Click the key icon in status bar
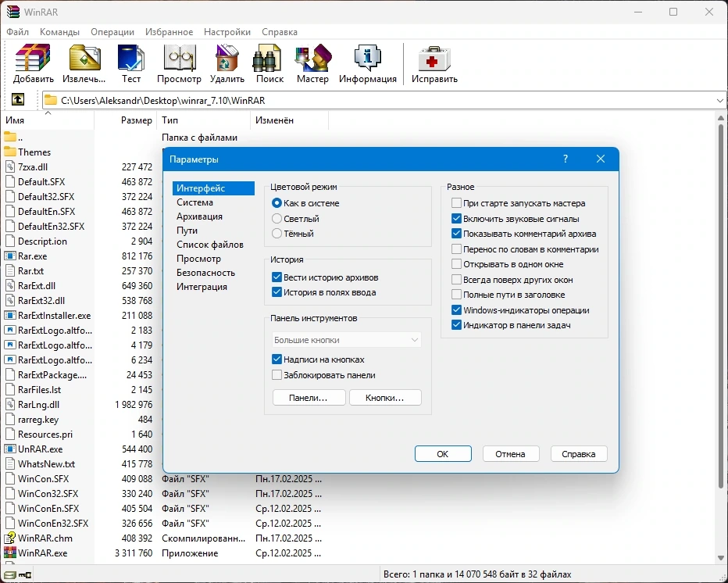 (x=25, y=575)
